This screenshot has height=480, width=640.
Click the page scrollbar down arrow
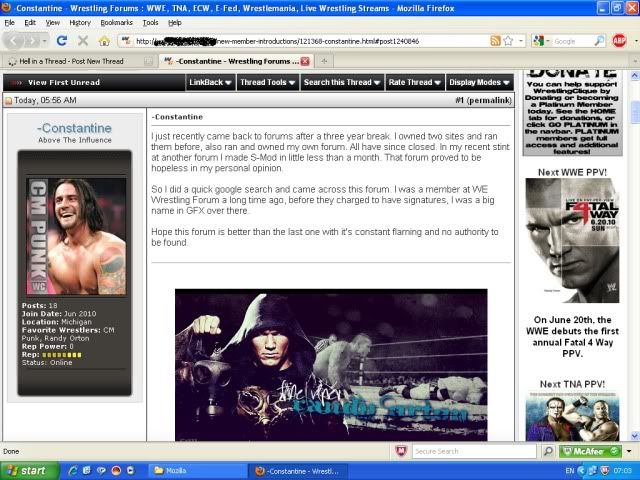[635, 436]
